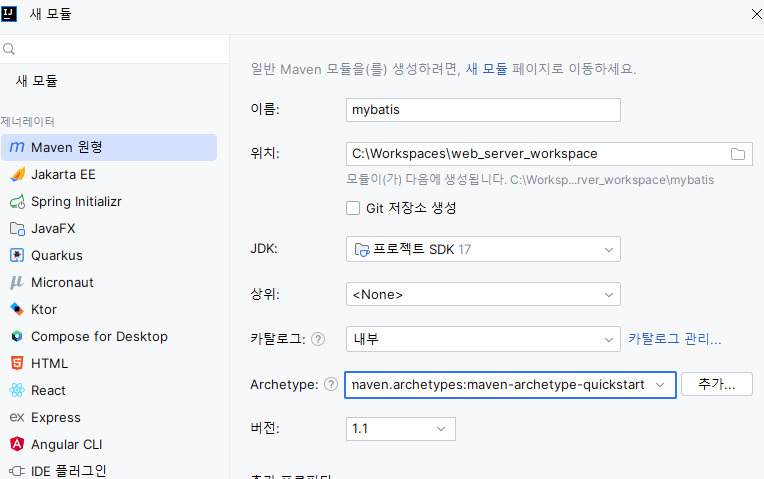Select the Compose for Desktop icon

click(x=17, y=336)
